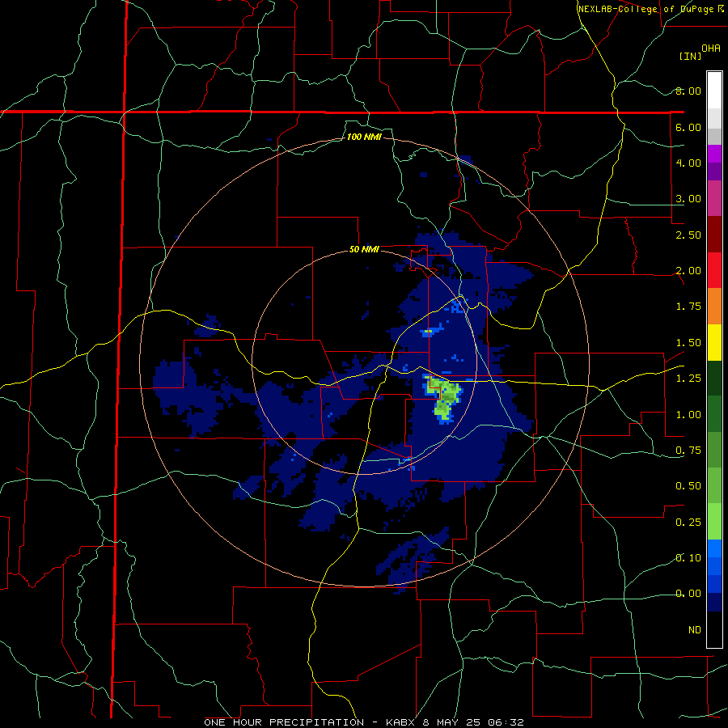This screenshot has width=728, height=728.
Task: Select the 0.10 legend value
Action: [x=688, y=558]
